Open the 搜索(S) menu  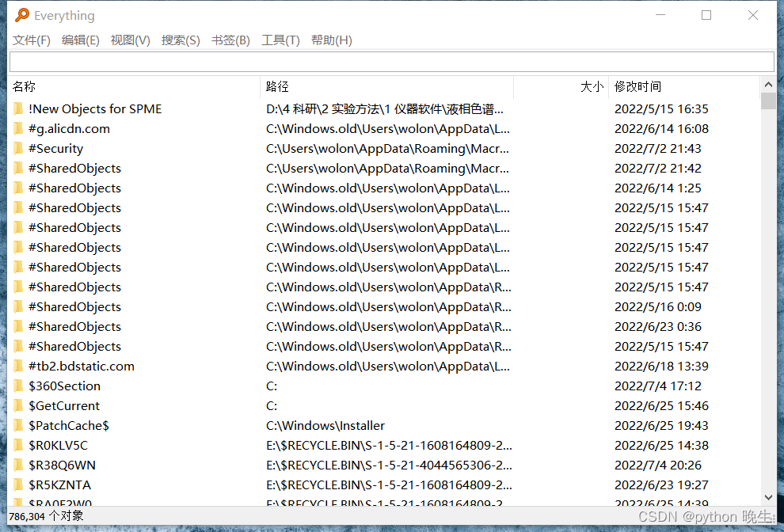pos(181,40)
